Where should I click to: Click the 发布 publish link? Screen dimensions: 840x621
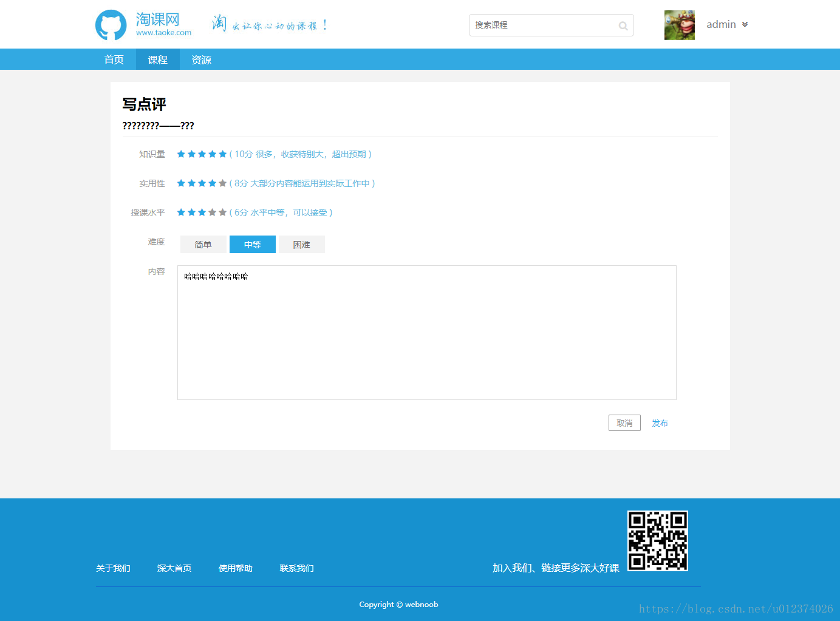660,423
